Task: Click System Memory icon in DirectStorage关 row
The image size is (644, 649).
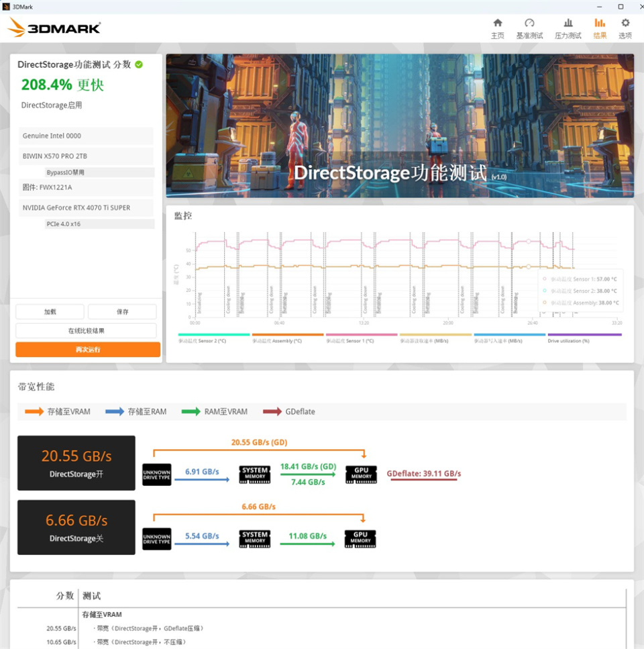Action: point(255,539)
